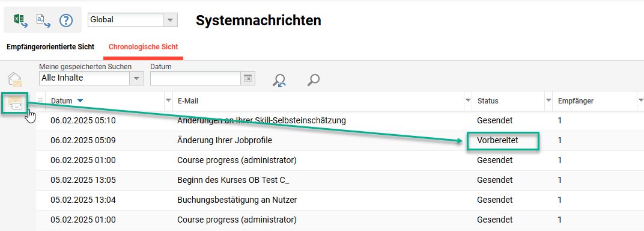The image size is (644, 231).
Task: Click Gesendet status of Skill-Selbsteinschätzung row
Action: [x=495, y=121]
